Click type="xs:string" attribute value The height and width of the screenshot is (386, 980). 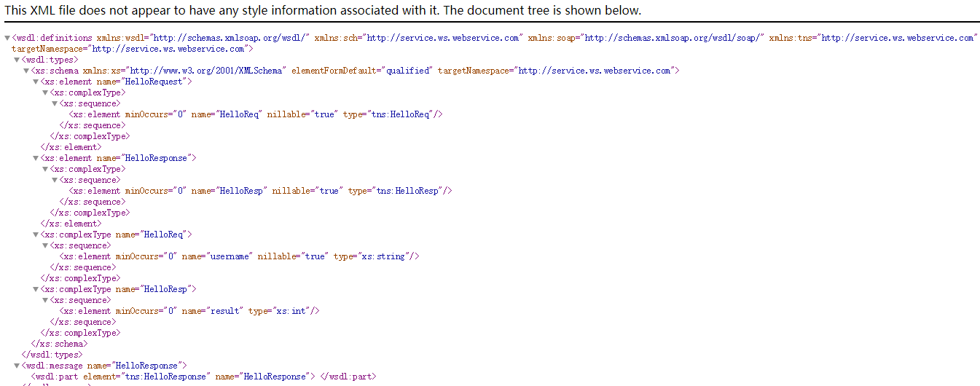coord(374,256)
